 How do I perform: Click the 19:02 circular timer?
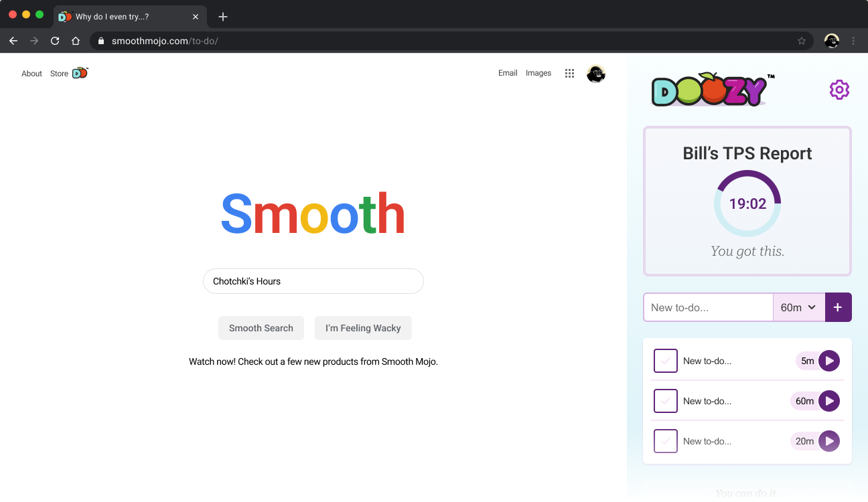point(747,203)
